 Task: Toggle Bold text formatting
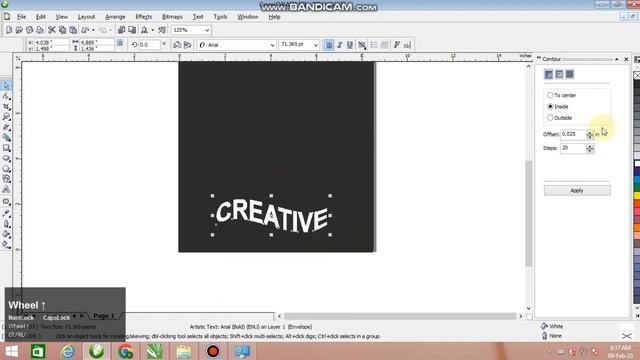coord(329,45)
